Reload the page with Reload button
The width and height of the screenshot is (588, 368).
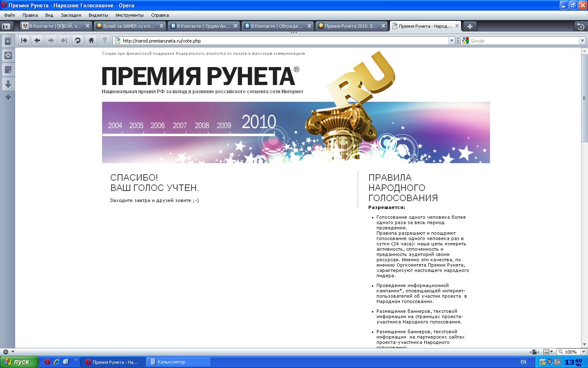click(x=78, y=40)
